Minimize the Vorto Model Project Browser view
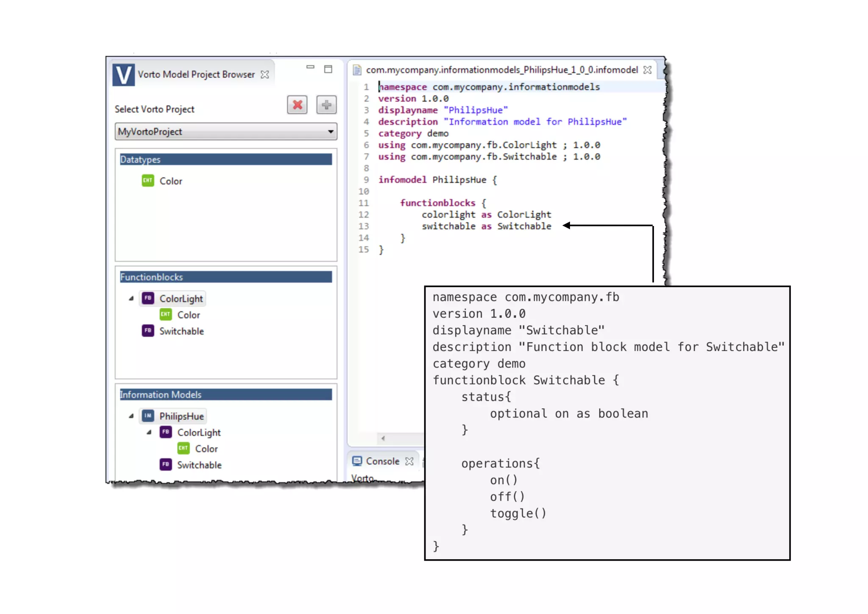 pos(310,67)
